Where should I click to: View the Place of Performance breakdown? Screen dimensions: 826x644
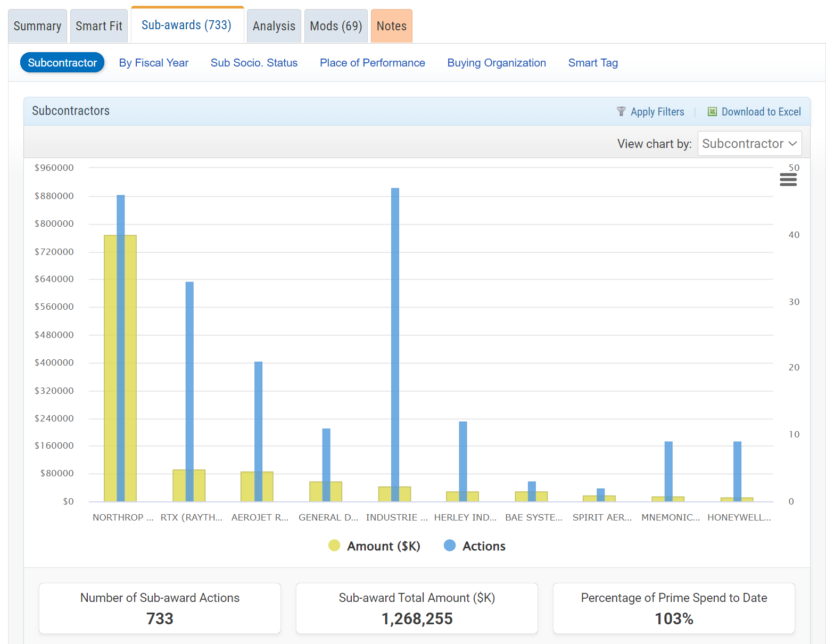tap(372, 63)
